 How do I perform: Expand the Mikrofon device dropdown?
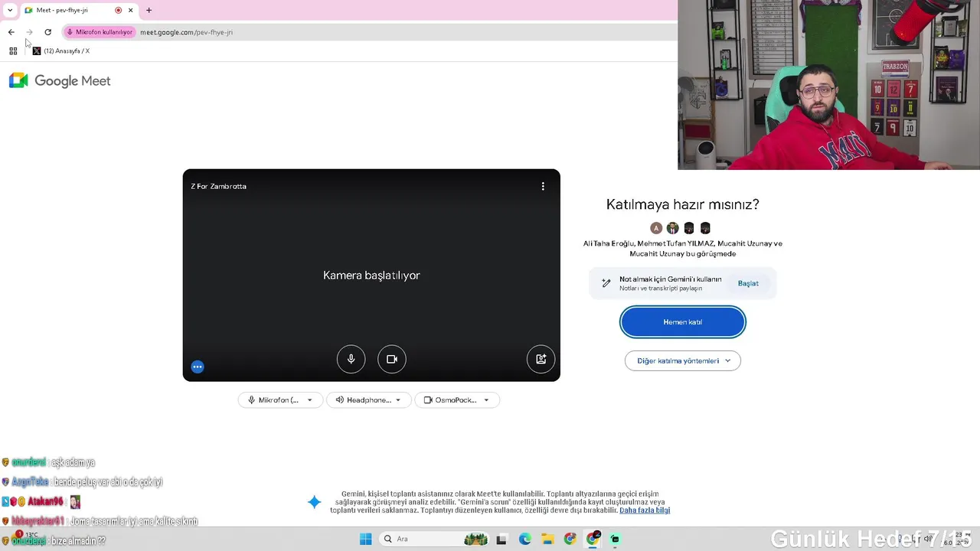point(280,400)
